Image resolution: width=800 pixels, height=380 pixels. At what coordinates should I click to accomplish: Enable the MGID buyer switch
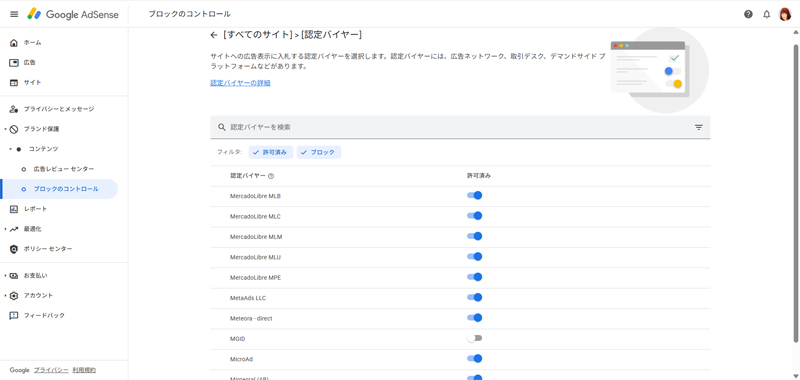[x=474, y=338]
